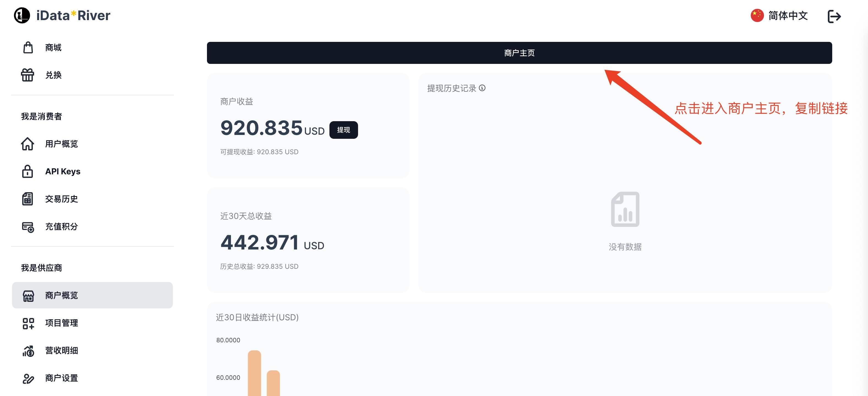Click the 近30天总收益 card label

click(246, 216)
